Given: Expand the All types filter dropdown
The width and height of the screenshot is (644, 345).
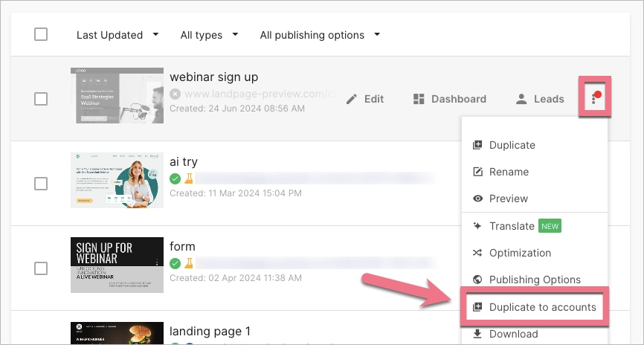Looking at the screenshot, I should click(x=209, y=35).
